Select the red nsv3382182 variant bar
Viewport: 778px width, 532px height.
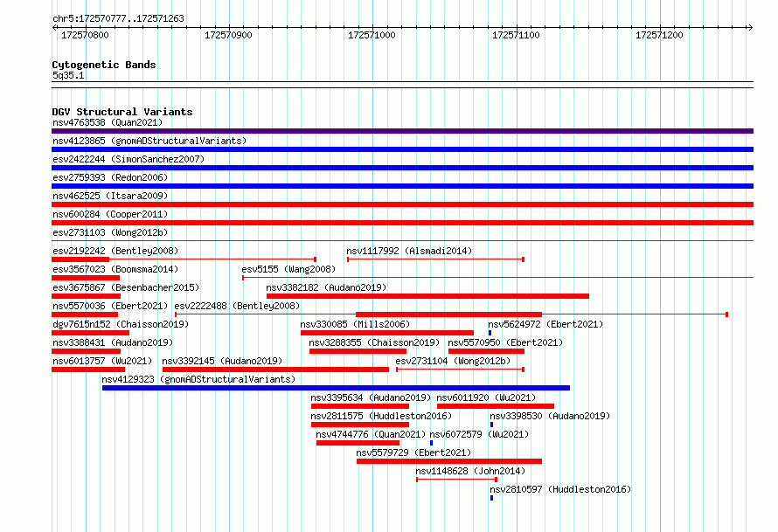point(427,296)
